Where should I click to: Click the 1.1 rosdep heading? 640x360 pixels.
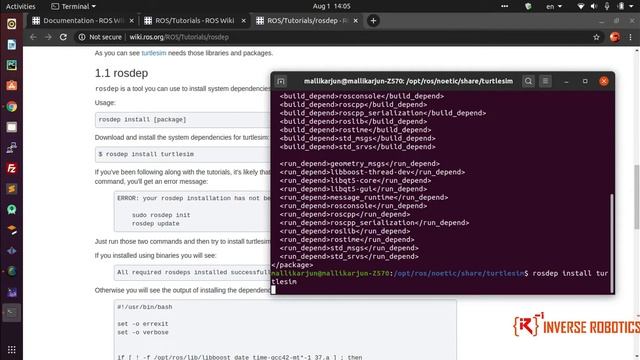(x=121, y=73)
